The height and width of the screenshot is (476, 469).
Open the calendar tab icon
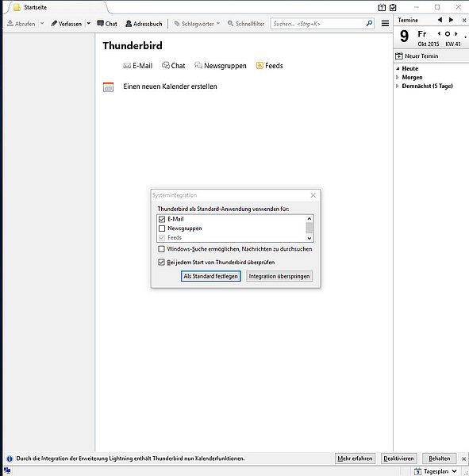tap(382, 7)
